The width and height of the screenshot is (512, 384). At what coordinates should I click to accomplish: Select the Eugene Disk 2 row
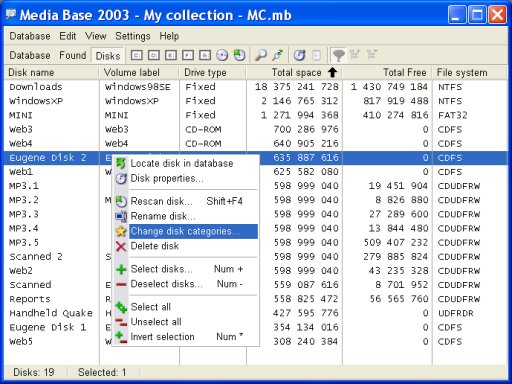tap(256, 158)
